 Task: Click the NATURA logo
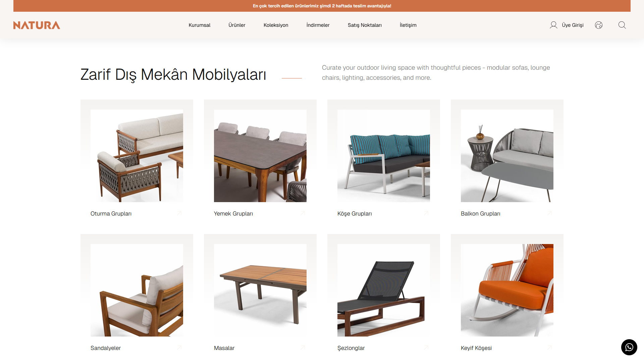pyautogui.click(x=37, y=25)
